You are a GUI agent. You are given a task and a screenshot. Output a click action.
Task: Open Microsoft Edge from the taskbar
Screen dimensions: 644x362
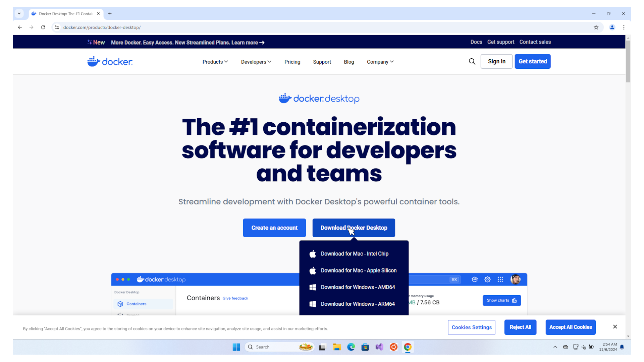[351, 347]
